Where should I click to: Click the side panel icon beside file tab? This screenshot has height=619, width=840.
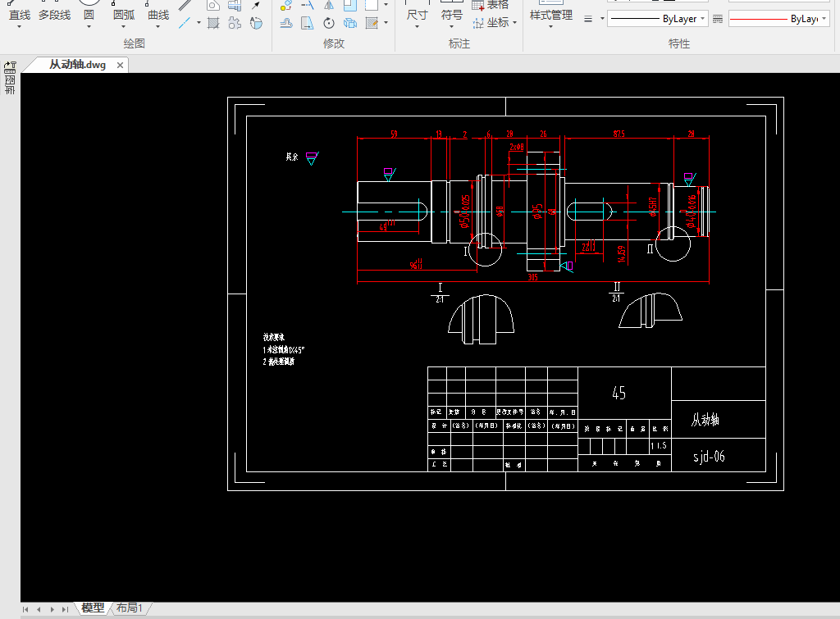pos(10,66)
